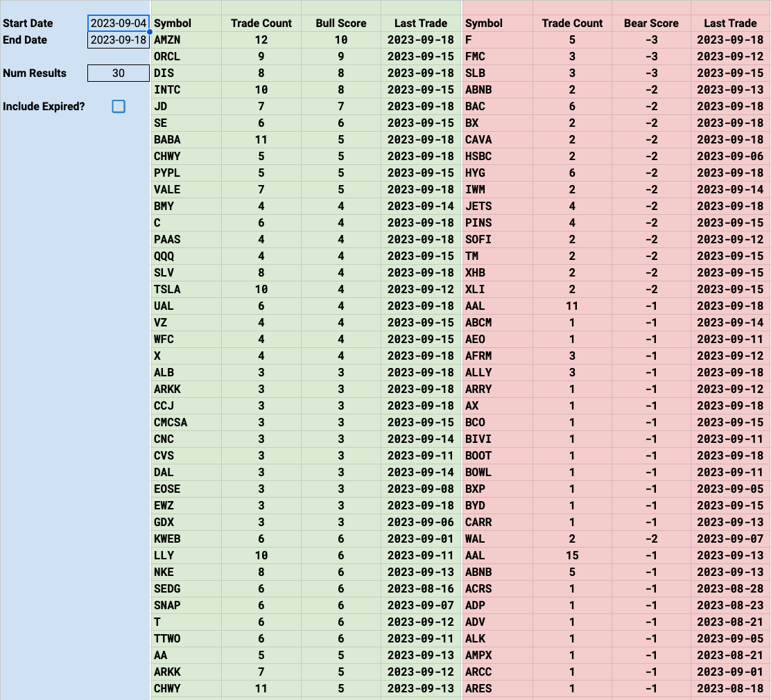Screen dimensions: 771x700
Task: Select the BMY symbol cell
Action: point(187,206)
